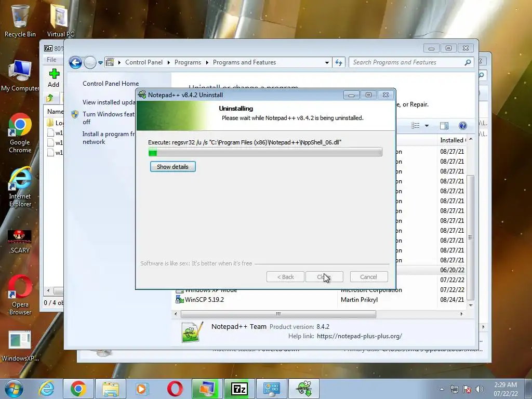Click the Back button in uninstaller
Image resolution: width=532 pixels, height=399 pixels.
coord(285,277)
